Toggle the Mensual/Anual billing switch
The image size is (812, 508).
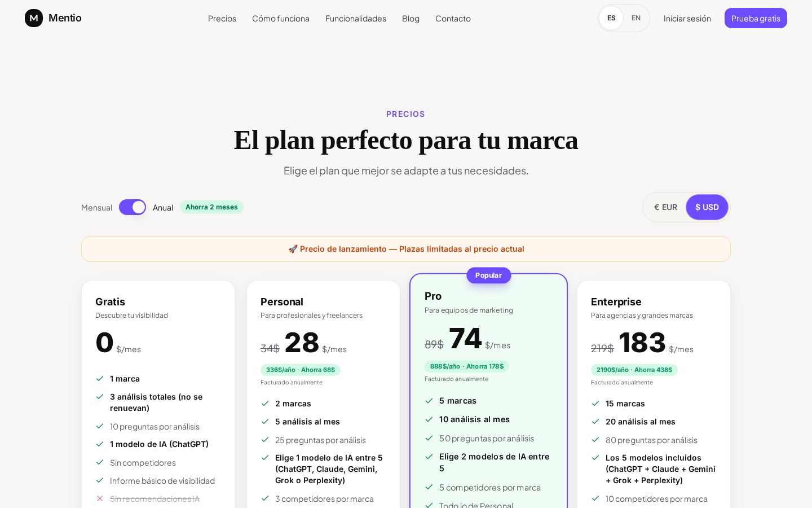point(133,207)
